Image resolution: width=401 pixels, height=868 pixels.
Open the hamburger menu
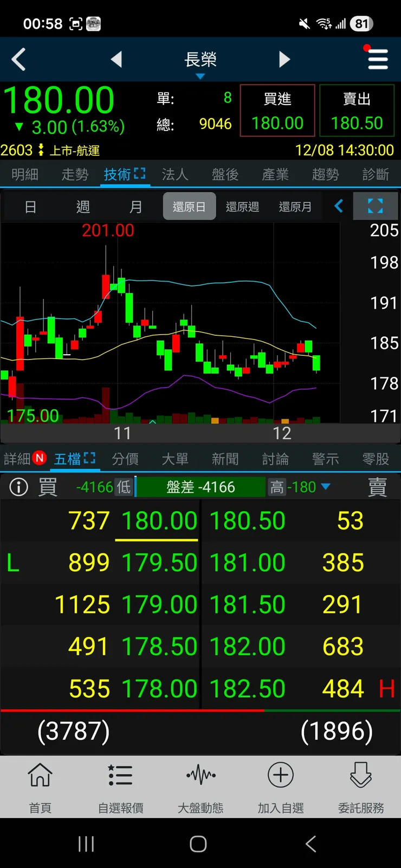pos(378,59)
